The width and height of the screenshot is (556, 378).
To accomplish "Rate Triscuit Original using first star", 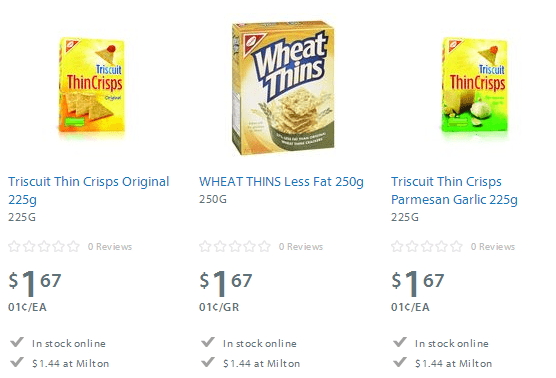I will [x=14, y=246].
